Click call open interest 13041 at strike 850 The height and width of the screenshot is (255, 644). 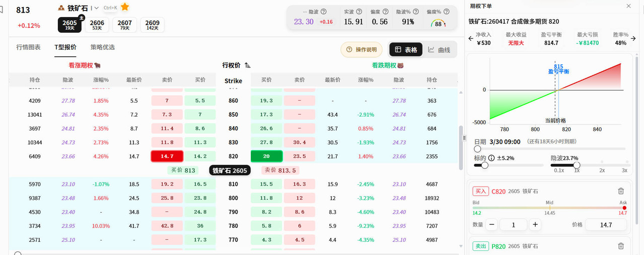pos(35,115)
